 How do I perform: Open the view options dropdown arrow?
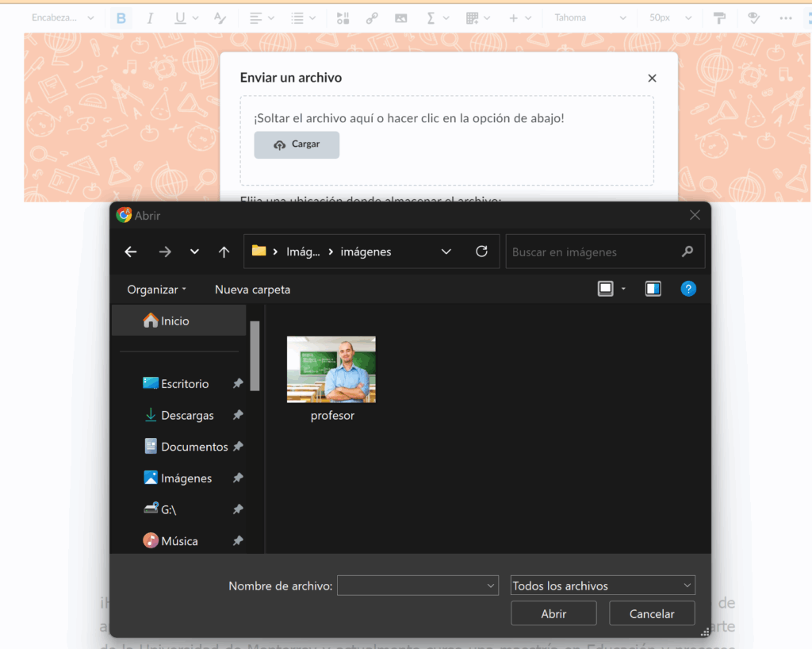click(623, 289)
